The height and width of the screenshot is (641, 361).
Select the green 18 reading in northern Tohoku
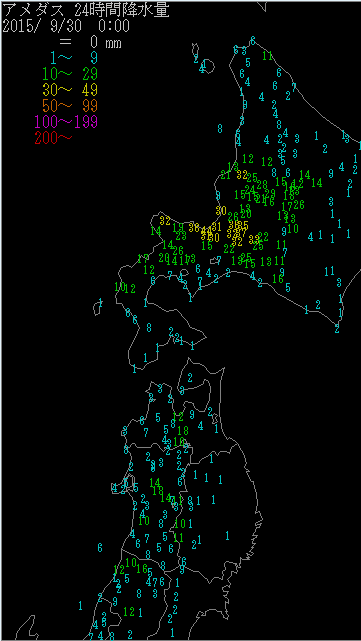coord(183,430)
